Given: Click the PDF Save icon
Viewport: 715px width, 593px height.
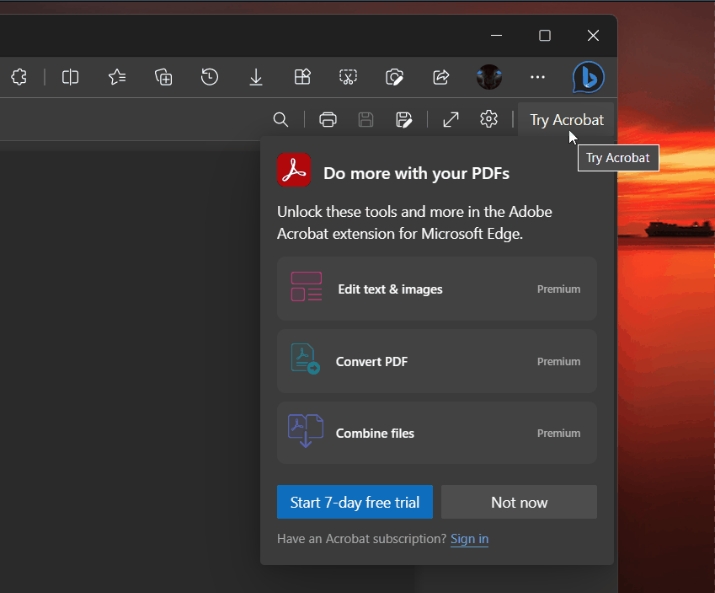Looking at the screenshot, I should coord(366,120).
